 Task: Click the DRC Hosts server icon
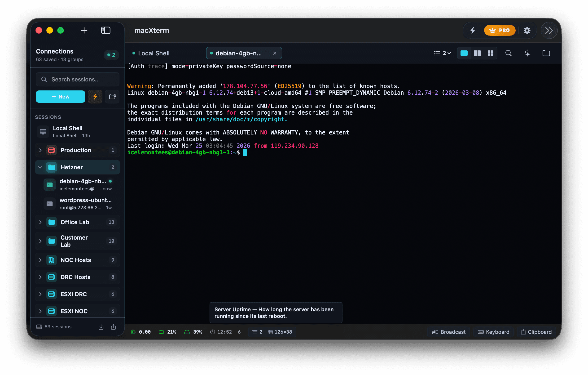click(x=52, y=277)
